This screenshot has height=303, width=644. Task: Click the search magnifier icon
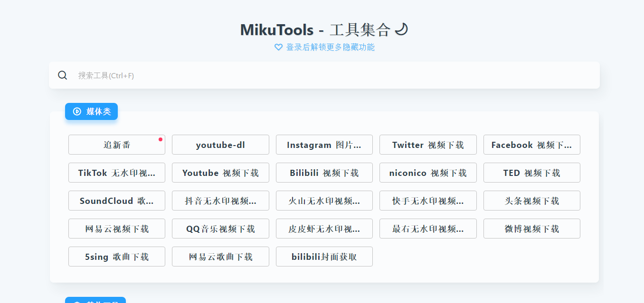(x=63, y=75)
